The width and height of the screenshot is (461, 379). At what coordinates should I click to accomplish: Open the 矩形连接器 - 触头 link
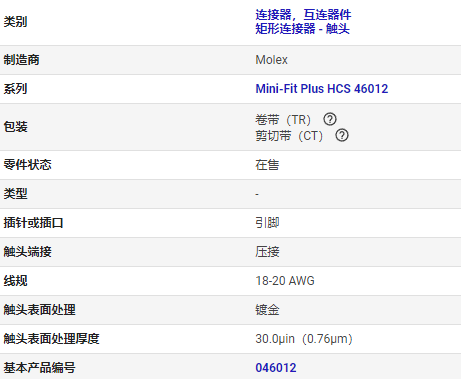[x=302, y=29]
